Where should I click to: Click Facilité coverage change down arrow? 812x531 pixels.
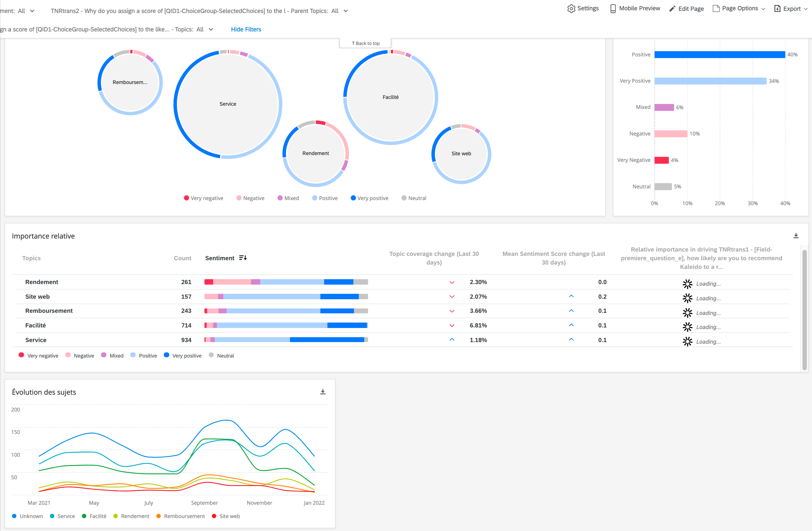(452, 326)
